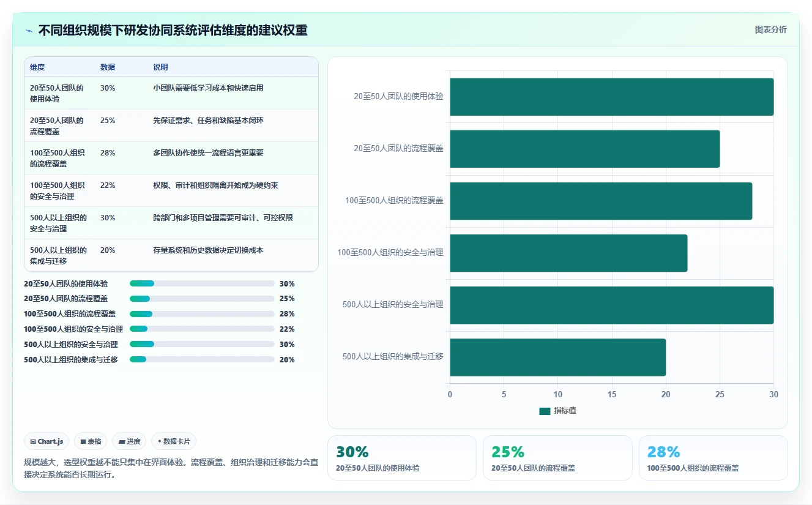Click the dashboard title text

coord(173,31)
